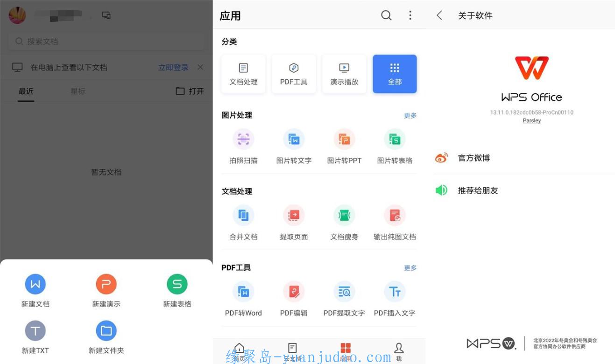Click the 立即登录 login link
The image size is (615, 364).
[x=173, y=68]
